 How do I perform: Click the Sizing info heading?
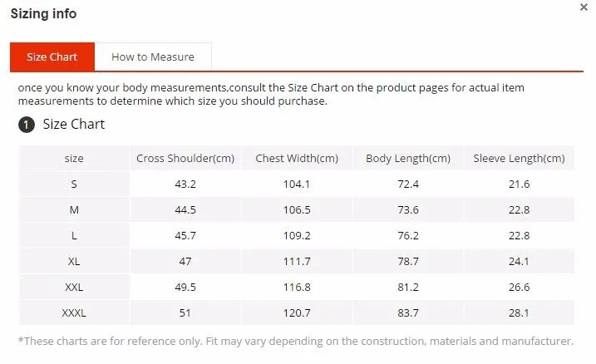44,13
